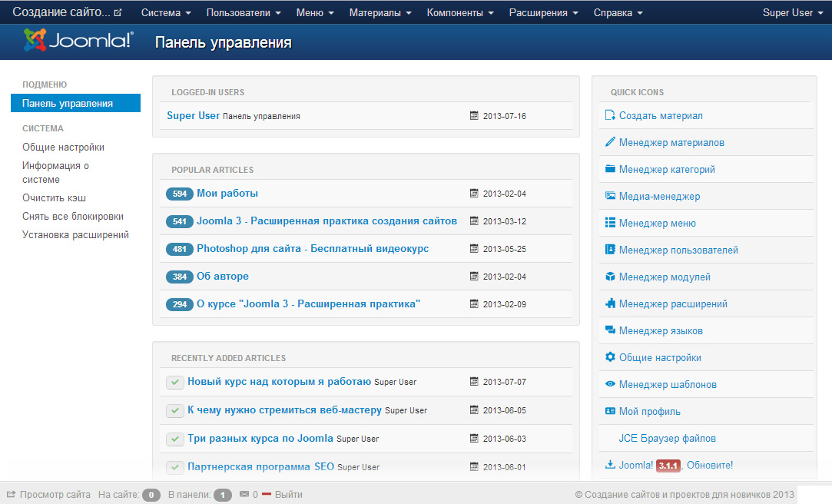The image size is (832, 504).
Task: Click the puzzle icon for Менеджер расширений
Action: [x=610, y=304]
